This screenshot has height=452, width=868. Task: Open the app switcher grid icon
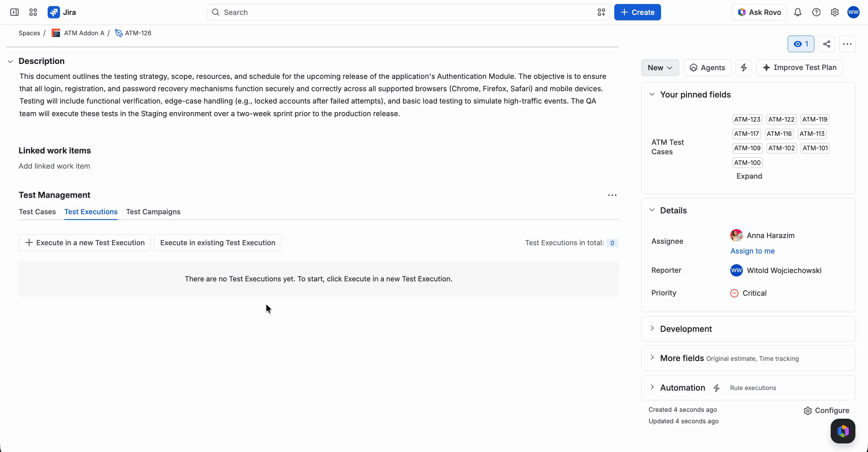pos(33,12)
